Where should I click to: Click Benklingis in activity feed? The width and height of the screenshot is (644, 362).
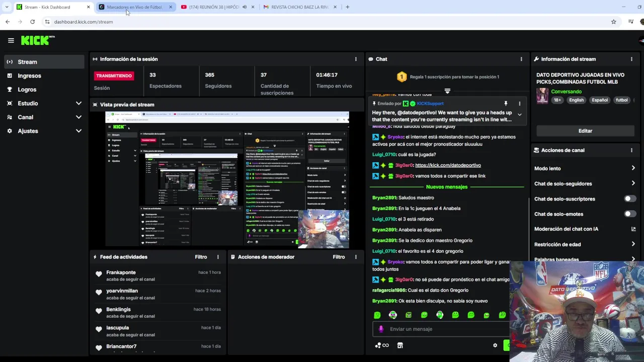coord(118,309)
